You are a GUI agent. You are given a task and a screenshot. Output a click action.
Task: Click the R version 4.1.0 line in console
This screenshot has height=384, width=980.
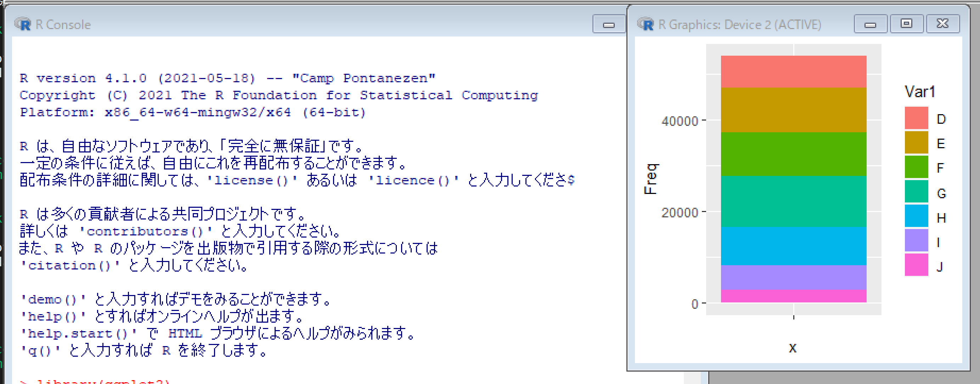pyautogui.click(x=227, y=78)
